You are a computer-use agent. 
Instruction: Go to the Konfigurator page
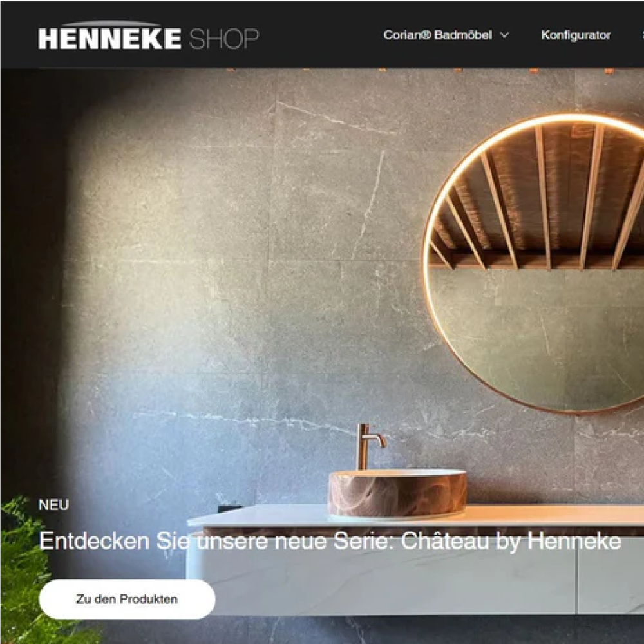pos(576,35)
